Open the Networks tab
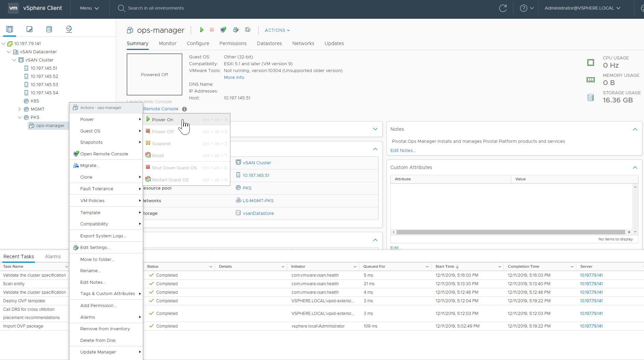644x360 pixels. (x=303, y=43)
